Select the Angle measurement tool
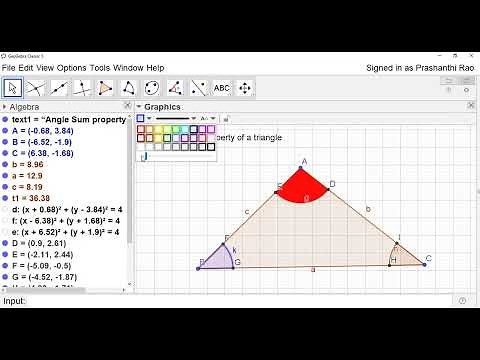Viewport: 480px width, 360px height. click(175, 88)
